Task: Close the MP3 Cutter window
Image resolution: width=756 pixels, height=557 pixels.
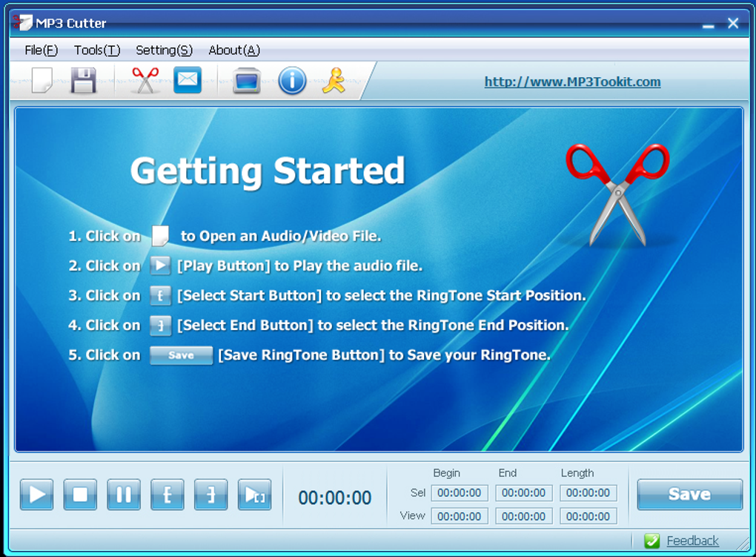Action: tap(733, 23)
